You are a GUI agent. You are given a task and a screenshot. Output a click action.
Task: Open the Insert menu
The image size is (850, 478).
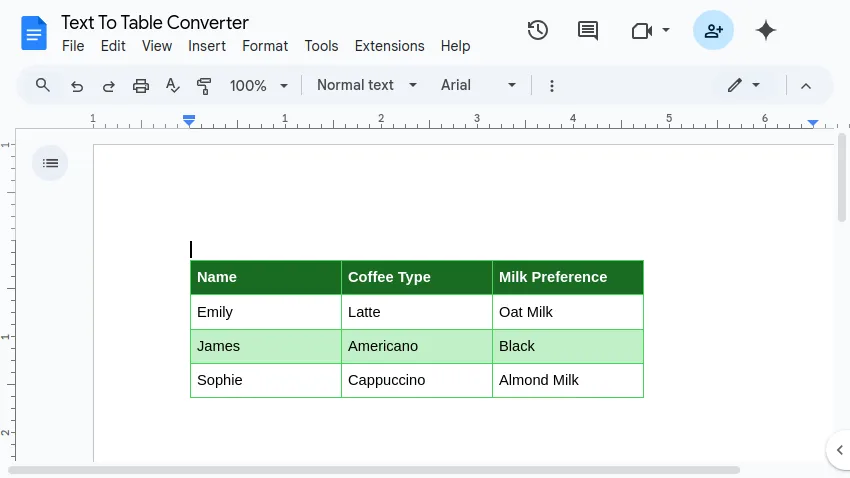click(207, 46)
